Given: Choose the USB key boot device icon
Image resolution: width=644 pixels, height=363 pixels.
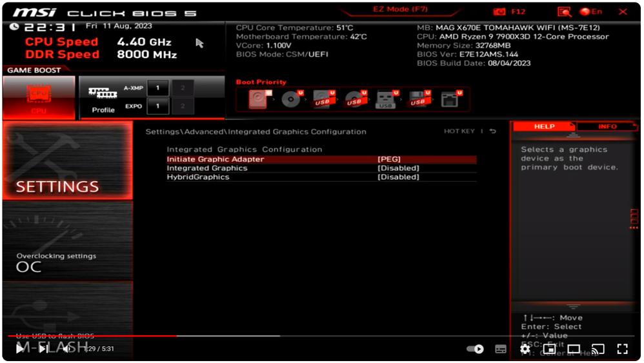Looking at the screenshot, I should [387, 99].
